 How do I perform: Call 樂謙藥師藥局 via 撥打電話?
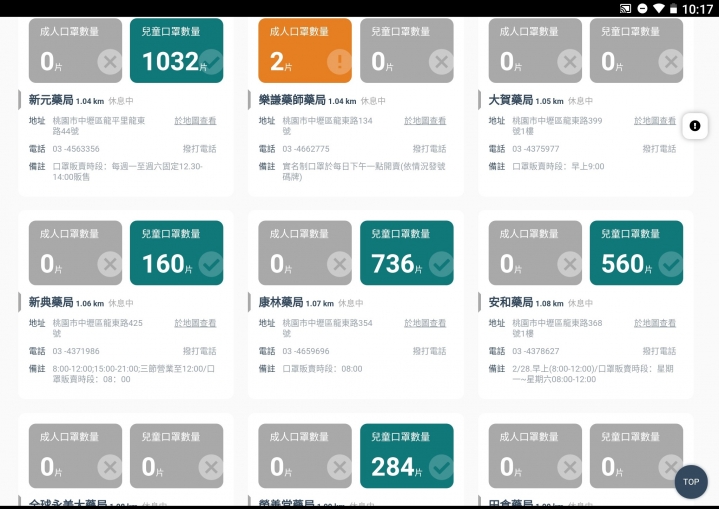[x=429, y=149]
